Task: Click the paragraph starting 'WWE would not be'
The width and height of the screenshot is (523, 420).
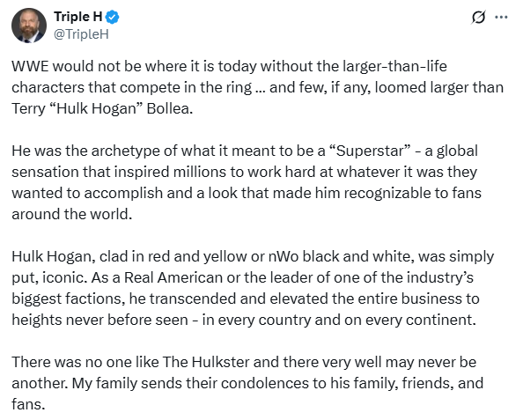Action: (257, 87)
